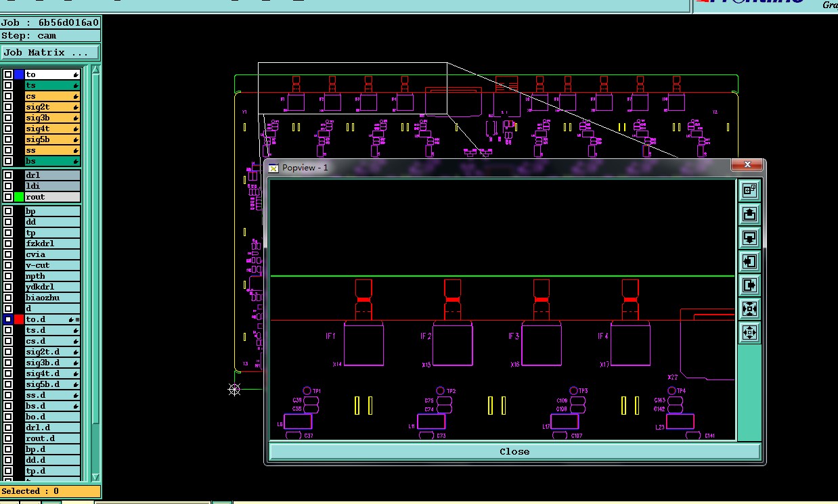
Task: Select the 'bo.d' layer row
Action: tap(53, 417)
